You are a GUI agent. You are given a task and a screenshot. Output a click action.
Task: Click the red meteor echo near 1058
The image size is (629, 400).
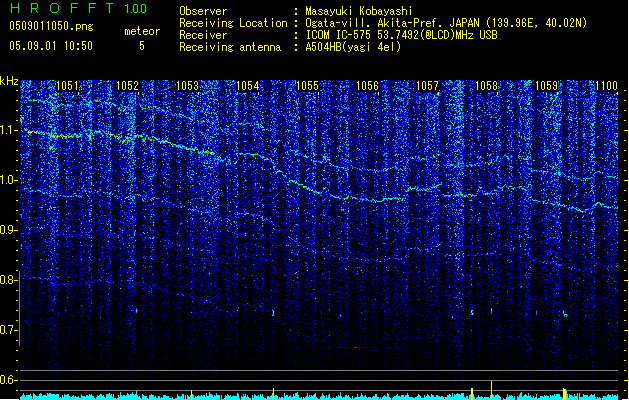point(491,311)
